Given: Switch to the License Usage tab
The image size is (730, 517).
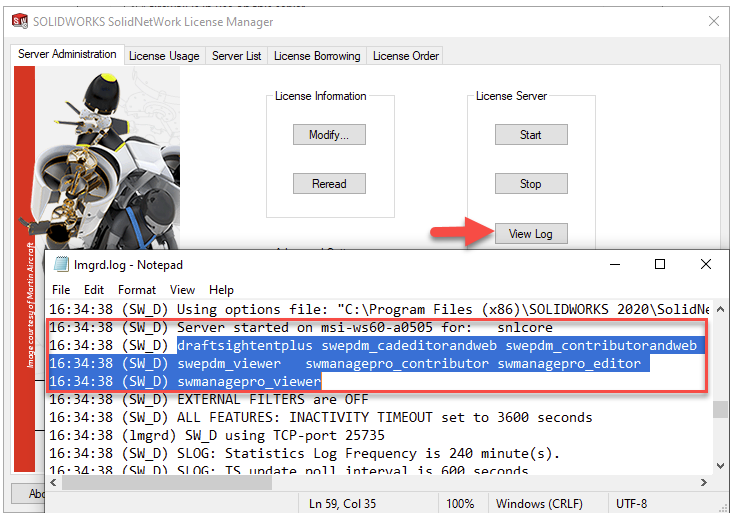Looking at the screenshot, I should 164,56.
